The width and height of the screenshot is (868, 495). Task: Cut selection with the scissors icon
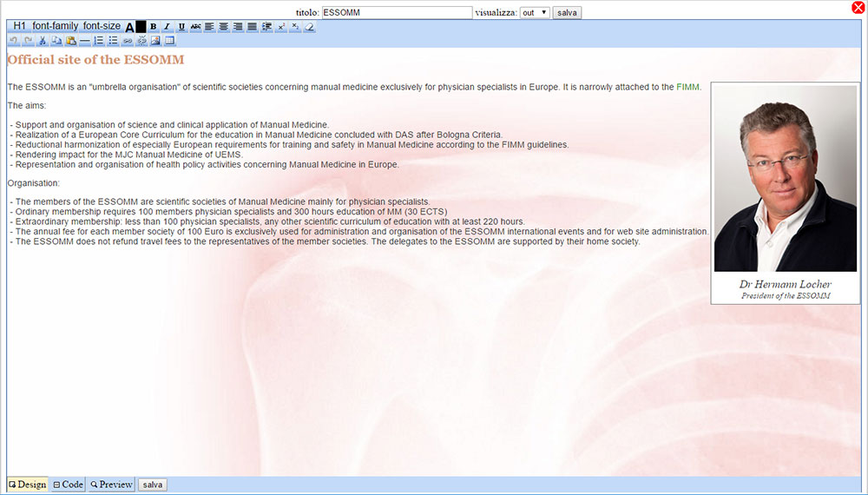(42, 41)
